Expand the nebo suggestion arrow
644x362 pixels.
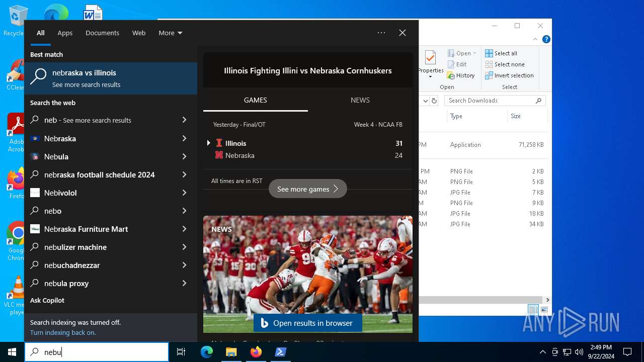click(x=184, y=211)
